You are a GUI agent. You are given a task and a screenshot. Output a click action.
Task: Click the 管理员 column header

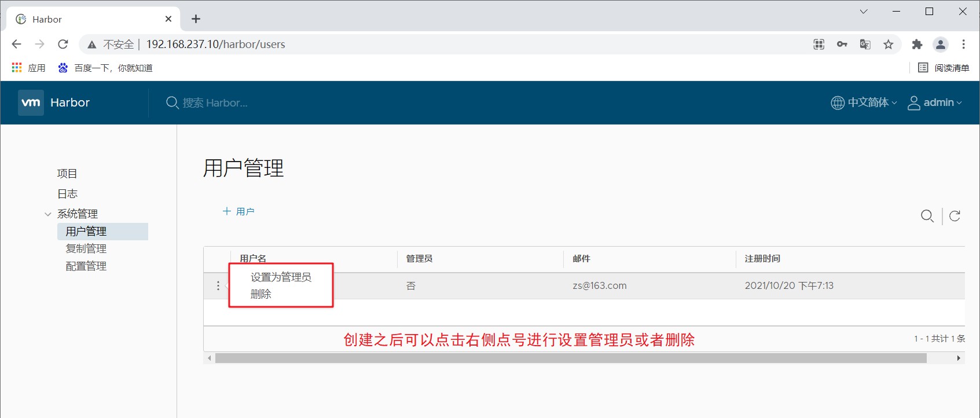(419, 259)
